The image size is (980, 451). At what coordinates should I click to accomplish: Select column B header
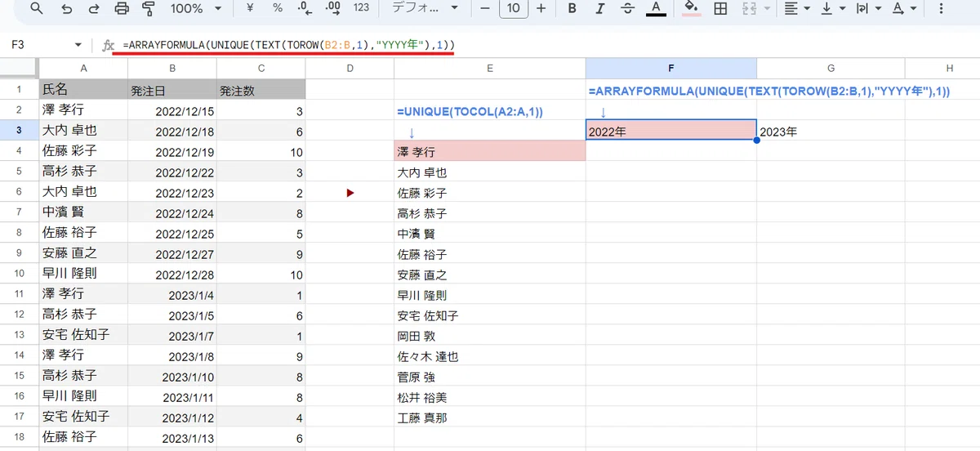tap(172, 68)
